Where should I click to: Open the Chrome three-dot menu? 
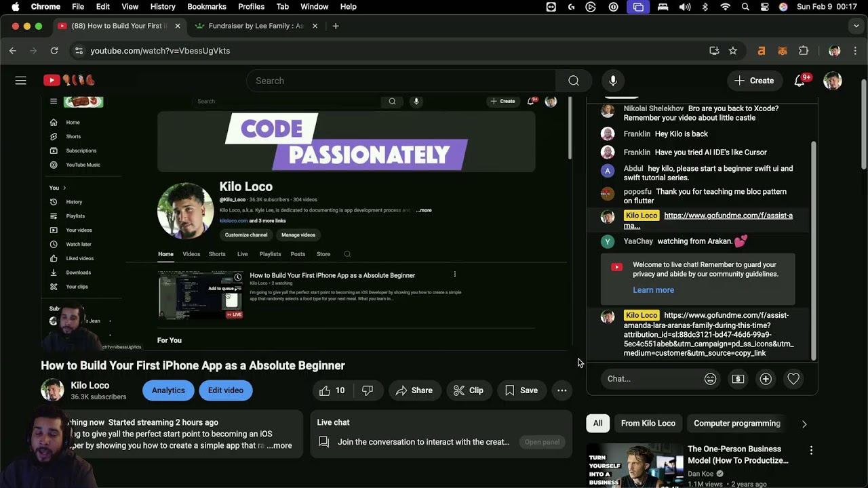point(856,51)
